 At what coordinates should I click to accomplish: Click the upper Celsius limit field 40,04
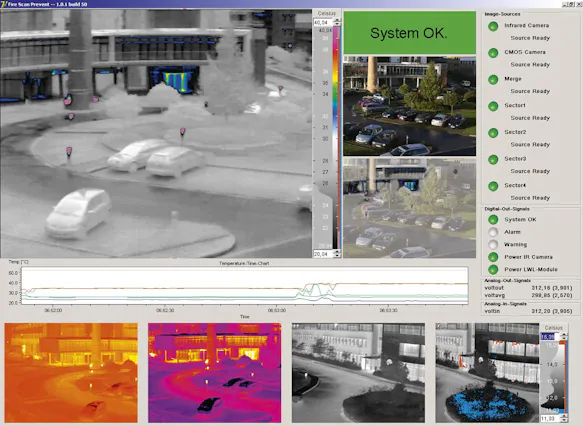pyautogui.click(x=323, y=23)
